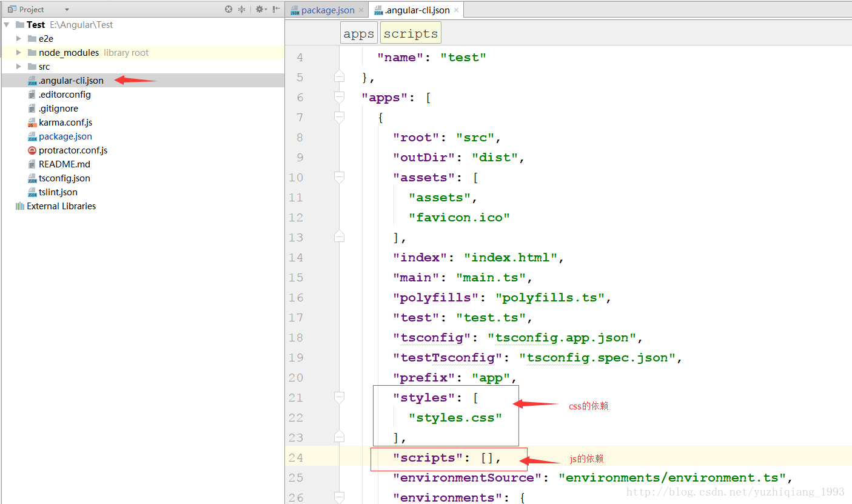The width and height of the screenshot is (852, 504).
Task: Expand the e2e folder
Action: pyautogui.click(x=19, y=38)
